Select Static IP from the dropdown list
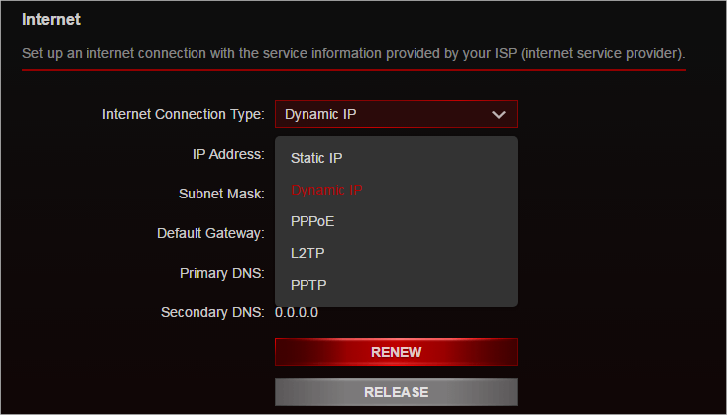 pos(316,158)
